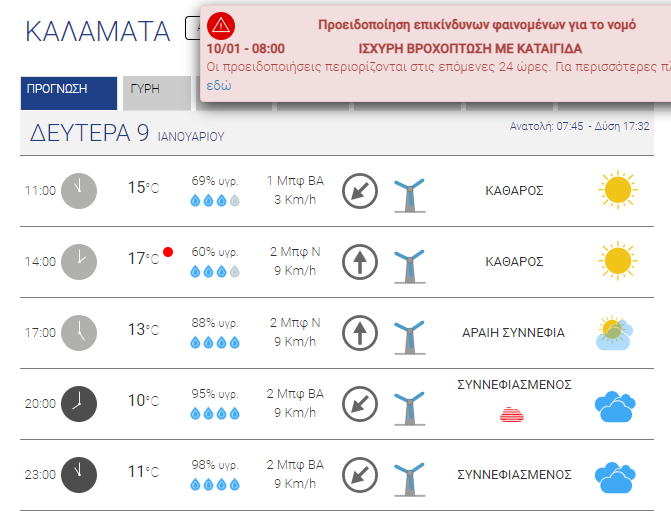Click the red fog icon under ΣΥΝΝΕΦΙΑΣΜΕΝΟΣ
Screen dimensions: 671x511
click(x=512, y=414)
